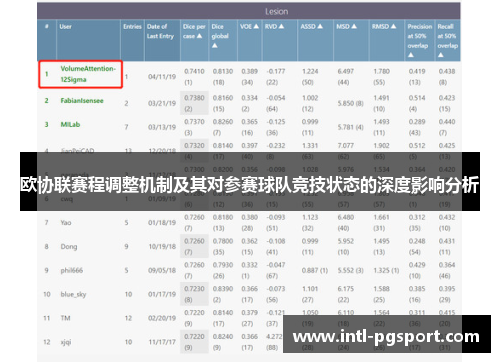Open the MILab user link

70,125
